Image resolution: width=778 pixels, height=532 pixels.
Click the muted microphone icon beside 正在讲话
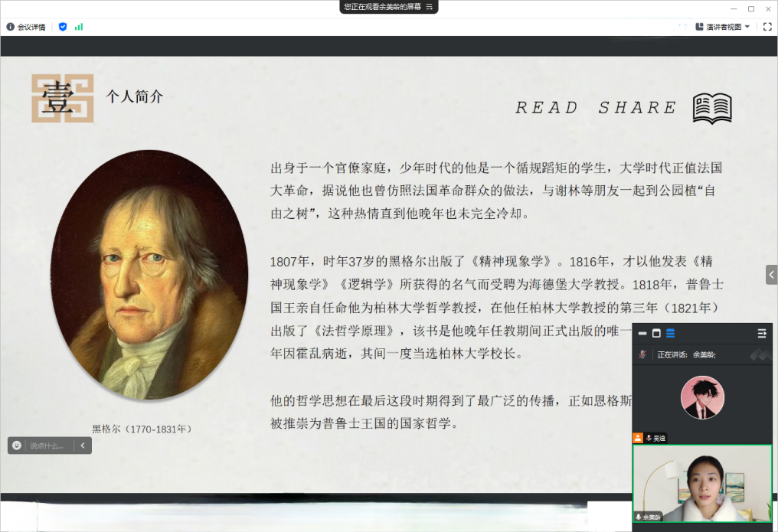click(643, 354)
